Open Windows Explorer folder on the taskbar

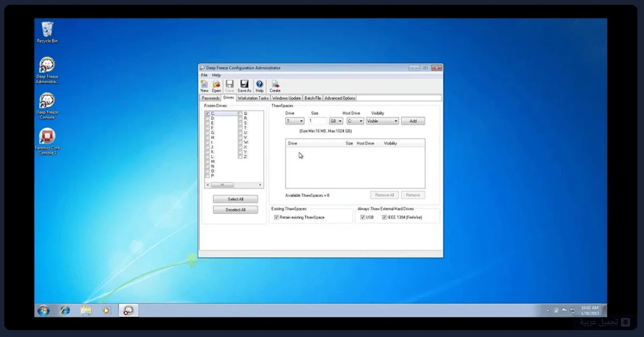point(86,310)
